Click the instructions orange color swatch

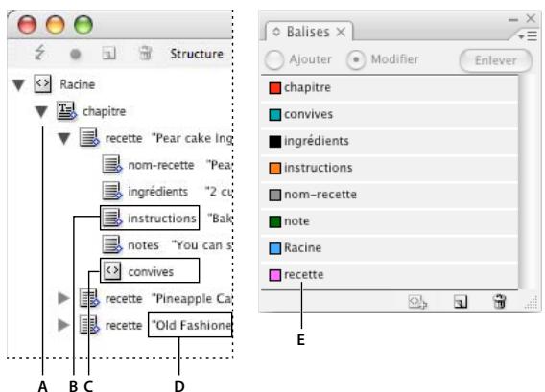(275, 168)
